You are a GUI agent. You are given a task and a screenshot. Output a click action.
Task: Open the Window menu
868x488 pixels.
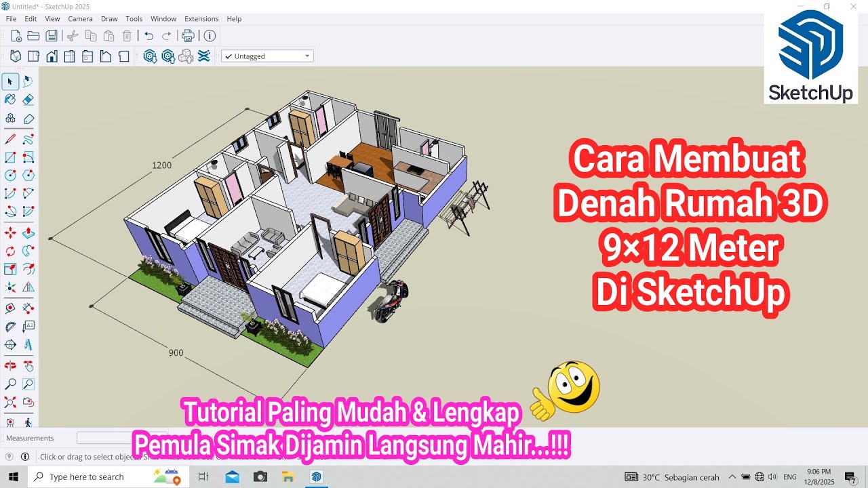pyautogui.click(x=163, y=19)
